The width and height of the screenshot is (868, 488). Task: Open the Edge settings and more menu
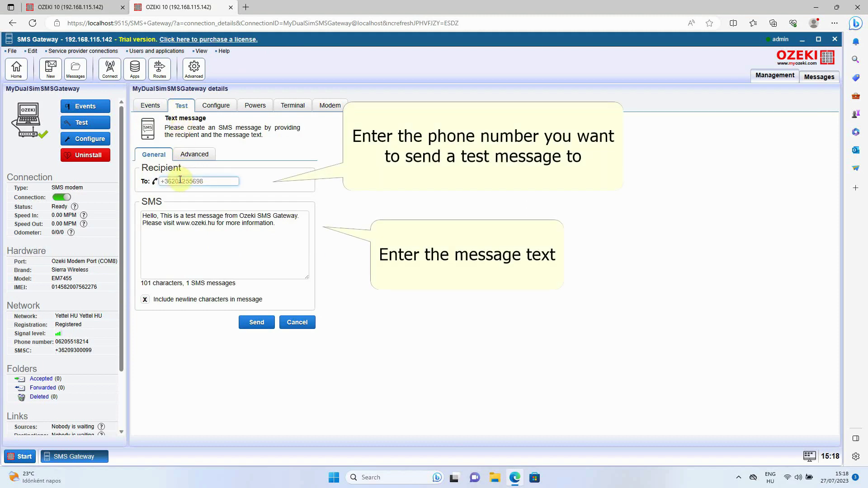[x=835, y=23]
